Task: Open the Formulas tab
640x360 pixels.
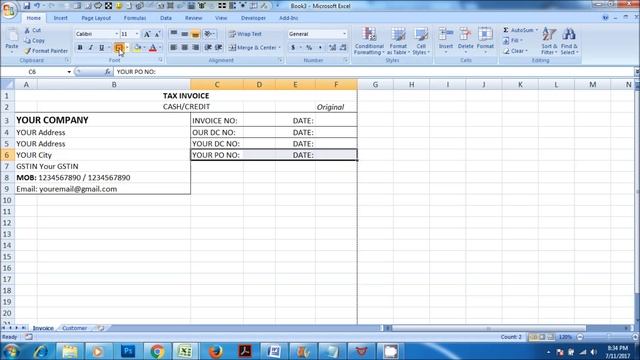Action: 135,18
